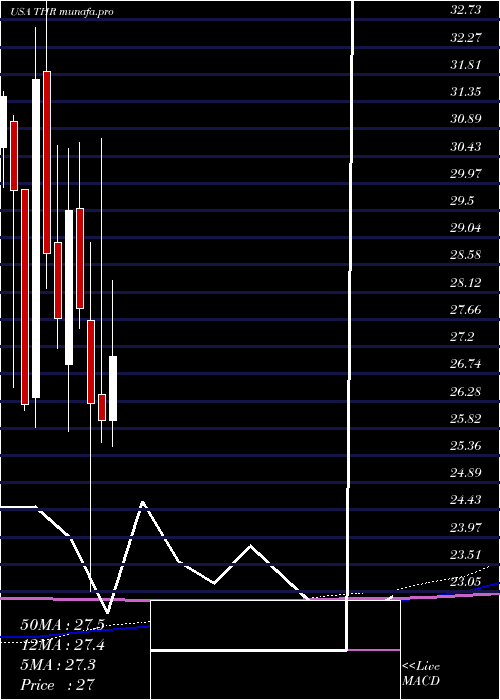Click the 24.89 price axis label

click(466, 473)
